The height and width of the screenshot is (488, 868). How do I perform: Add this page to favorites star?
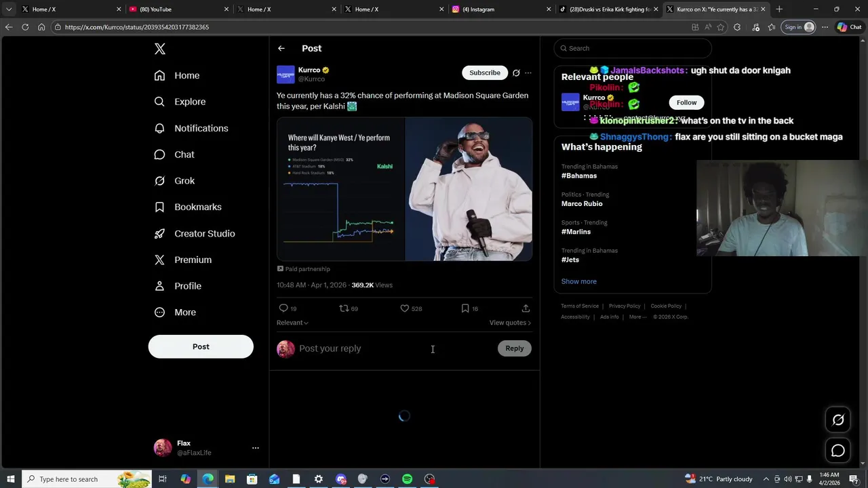point(720,27)
